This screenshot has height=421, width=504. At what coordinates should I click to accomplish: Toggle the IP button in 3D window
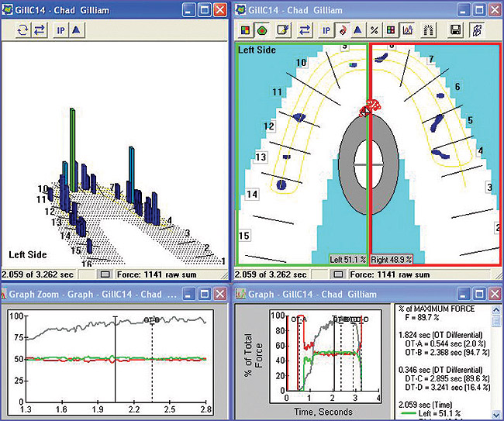tap(60, 31)
